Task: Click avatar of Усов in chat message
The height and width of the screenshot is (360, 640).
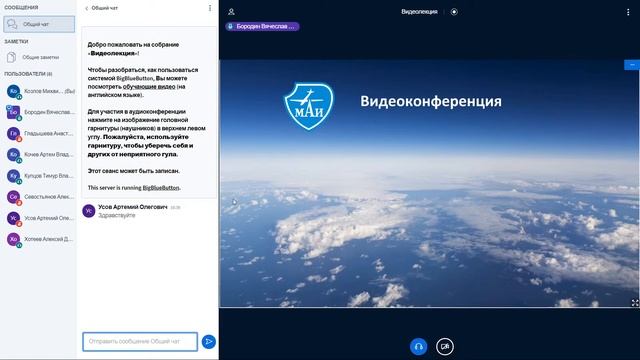Action: (89, 211)
